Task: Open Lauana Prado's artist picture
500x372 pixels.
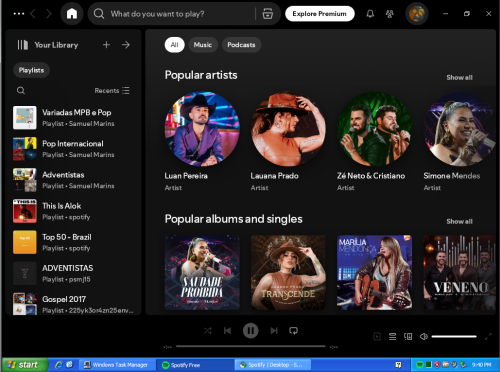Action: point(288,129)
